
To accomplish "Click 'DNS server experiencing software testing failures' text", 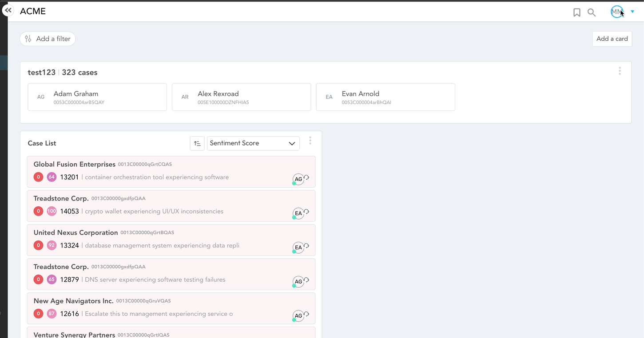I will [x=155, y=279].
